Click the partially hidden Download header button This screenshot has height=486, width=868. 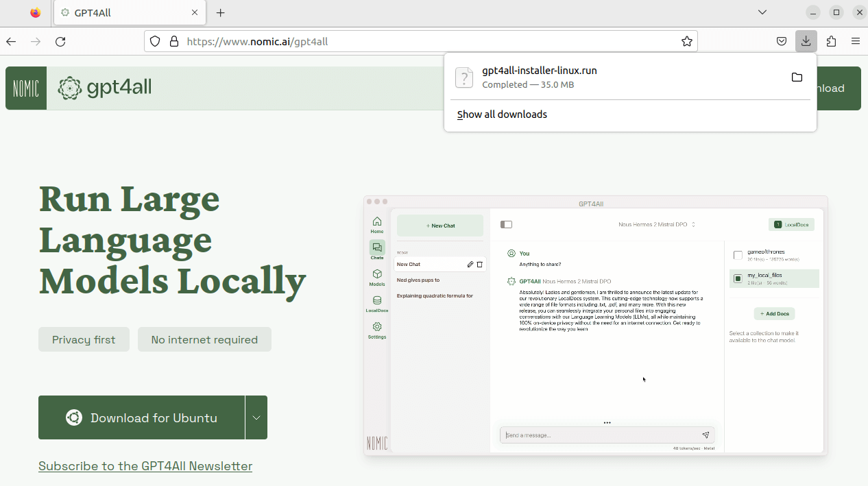pyautogui.click(x=839, y=88)
